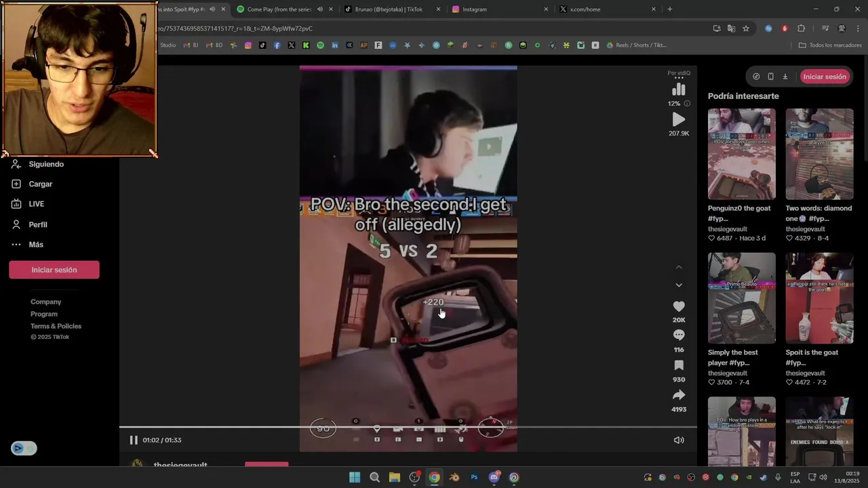868x488 pixels.
Task: Open Windows taskbar search
Action: click(374, 477)
